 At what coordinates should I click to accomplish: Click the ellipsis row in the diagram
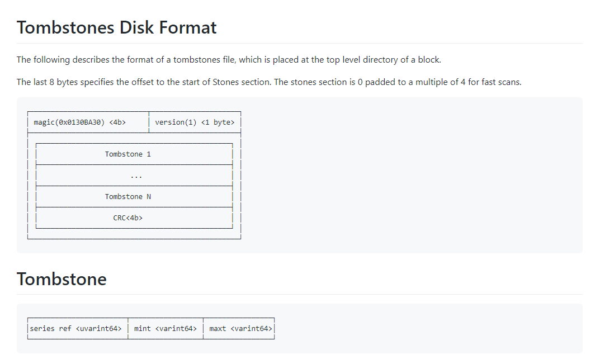tap(134, 176)
